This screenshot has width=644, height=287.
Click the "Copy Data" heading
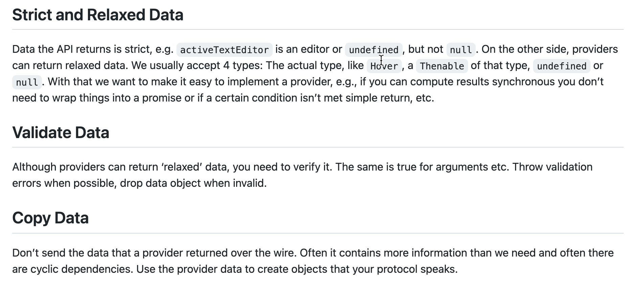click(50, 218)
